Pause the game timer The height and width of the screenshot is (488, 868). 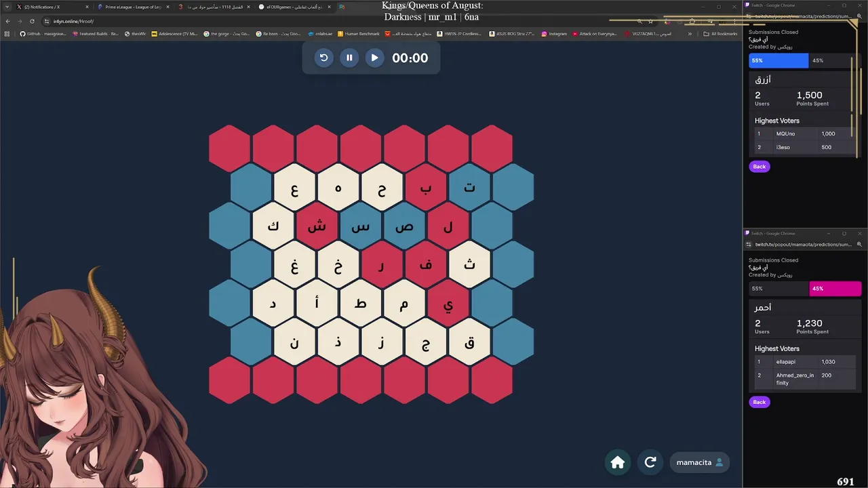pyautogui.click(x=349, y=58)
